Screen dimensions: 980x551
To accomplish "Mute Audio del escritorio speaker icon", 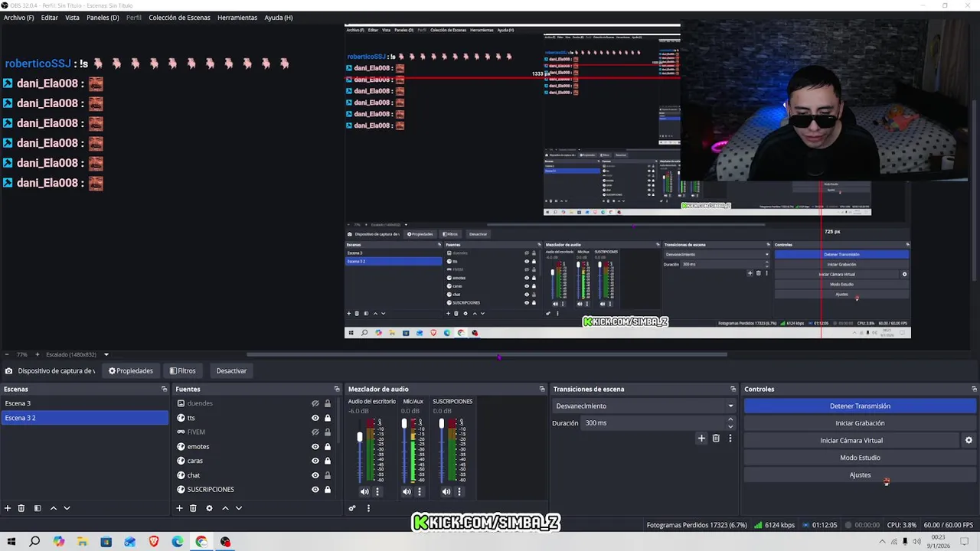I will [364, 492].
